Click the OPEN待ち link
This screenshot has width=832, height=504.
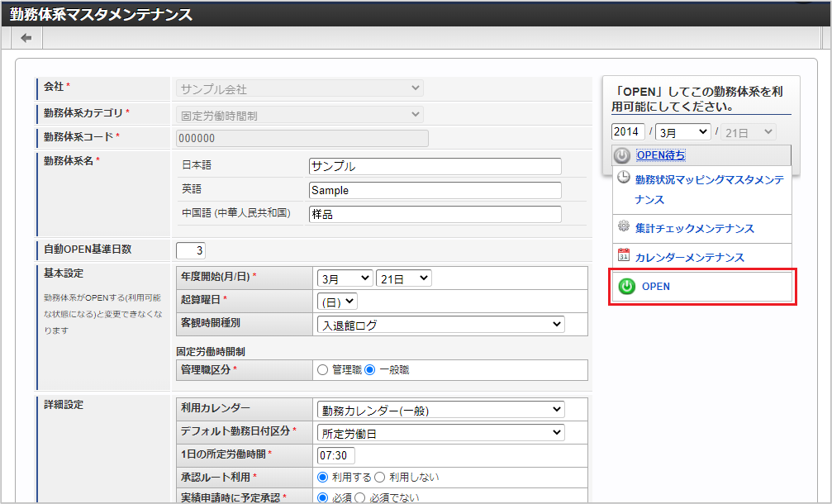click(661, 155)
